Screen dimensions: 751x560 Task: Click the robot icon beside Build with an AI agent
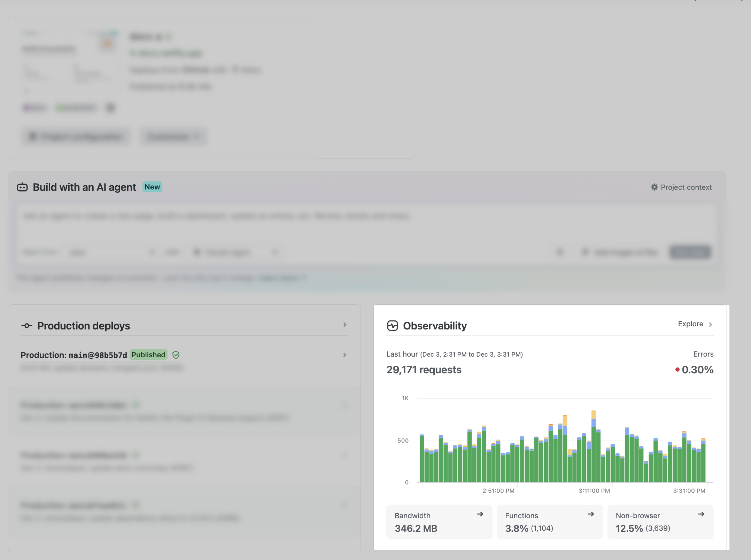[x=22, y=187]
